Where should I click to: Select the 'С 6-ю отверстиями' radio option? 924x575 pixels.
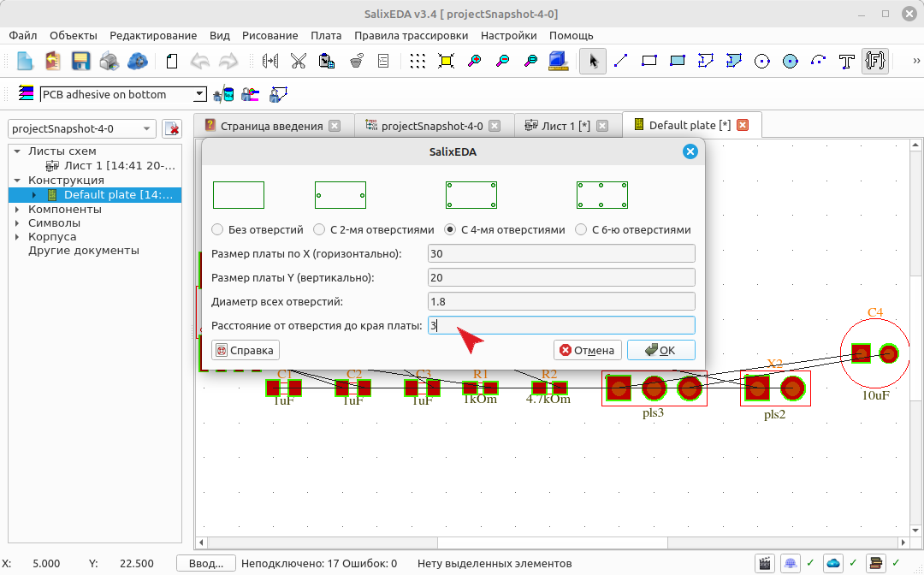pyautogui.click(x=581, y=229)
